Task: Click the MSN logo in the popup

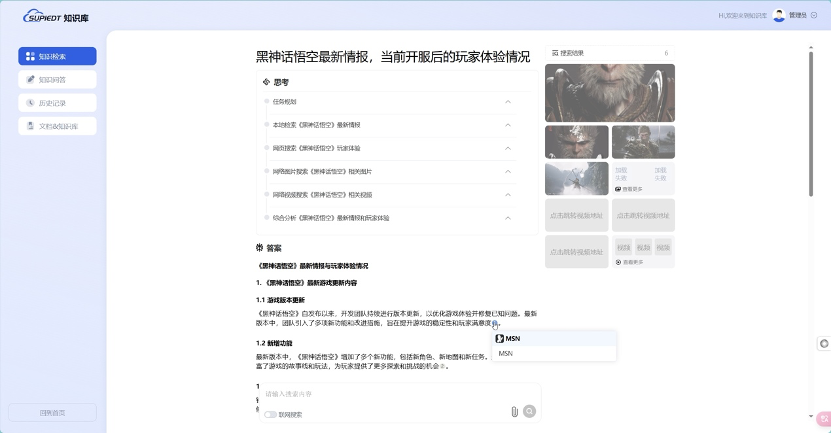Action: pos(499,338)
